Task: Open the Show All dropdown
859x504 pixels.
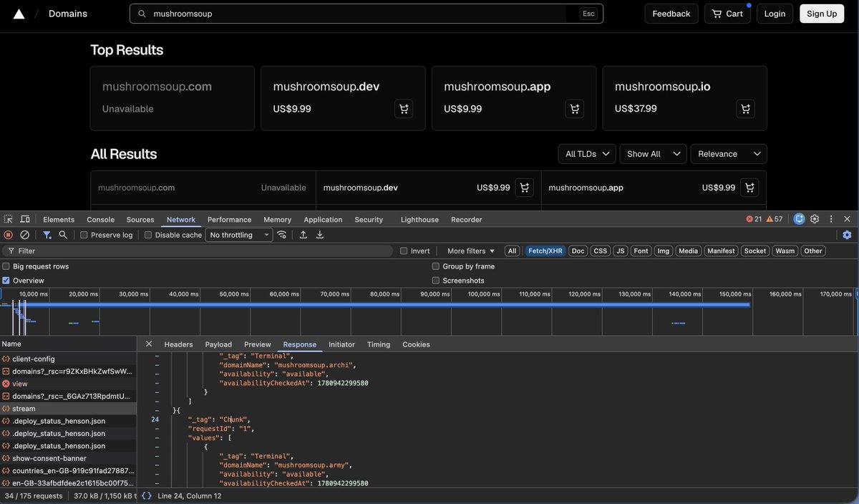Action: pyautogui.click(x=653, y=154)
